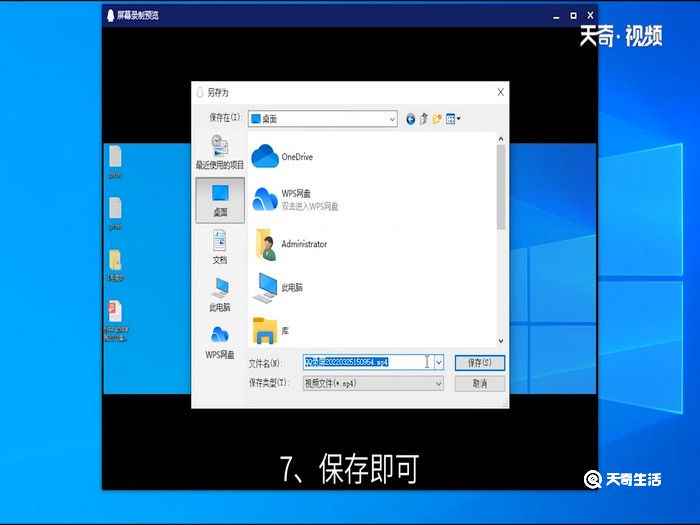Close the 另存为 save dialog
Screen dimensions: 700x525
tap(500, 92)
